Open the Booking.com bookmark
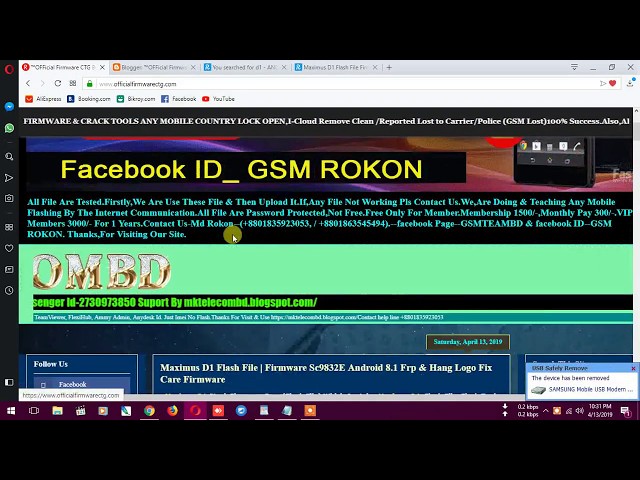This screenshot has height=480, width=640. tap(89, 99)
